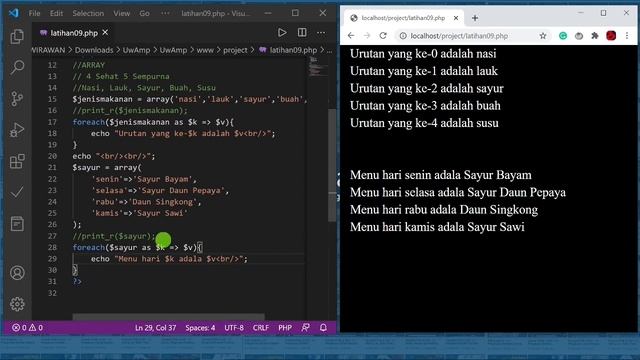Click the Downloads breadcrumb segment
Screen dimensions: 640x360
[x=94, y=50]
